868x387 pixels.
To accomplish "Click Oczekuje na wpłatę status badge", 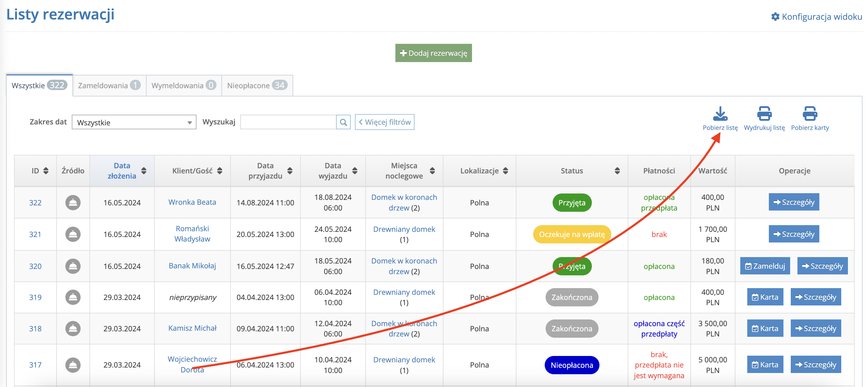I will 571,234.
